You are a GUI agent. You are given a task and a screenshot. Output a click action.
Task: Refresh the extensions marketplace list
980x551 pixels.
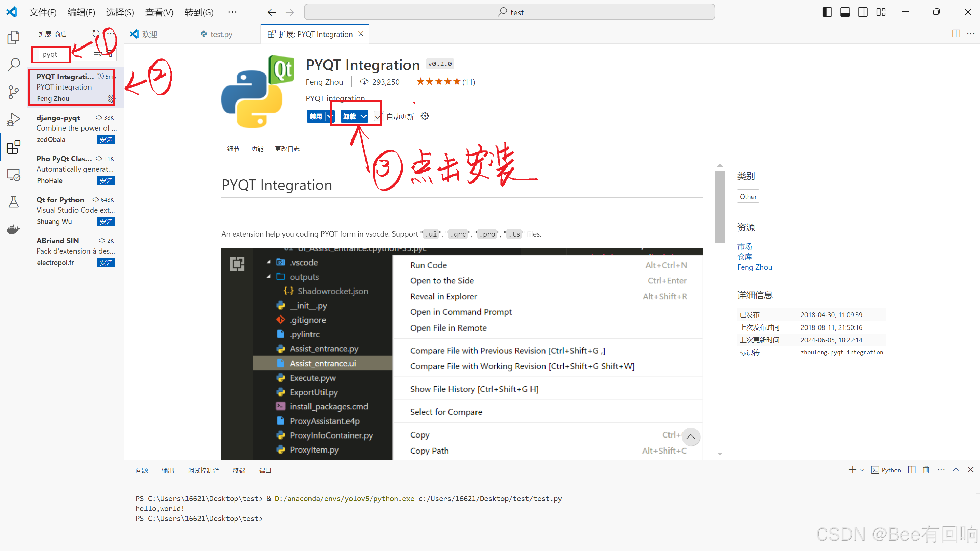click(x=96, y=34)
